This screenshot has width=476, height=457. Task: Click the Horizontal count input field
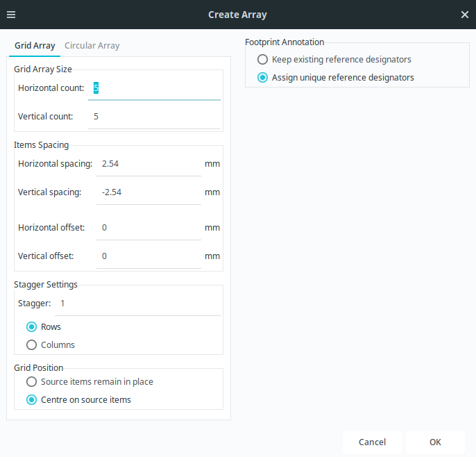(154, 88)
